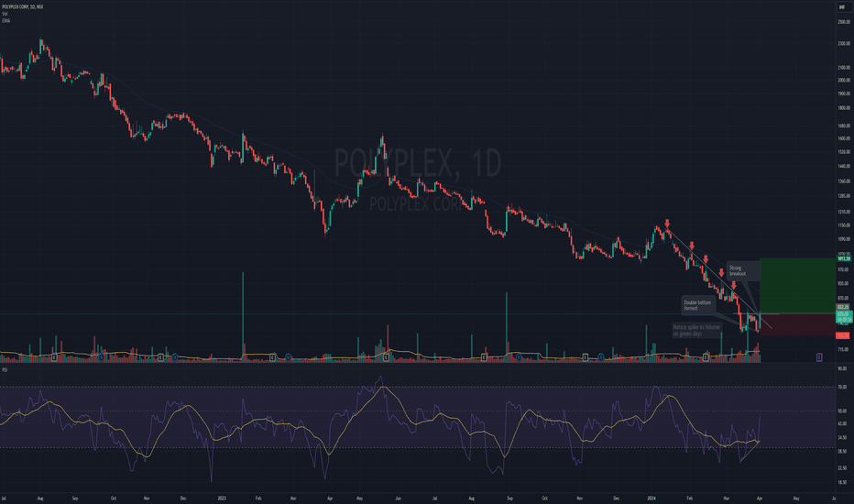
Task: Click the 2024 label on time axis
Action: click(x=651, y=498)
